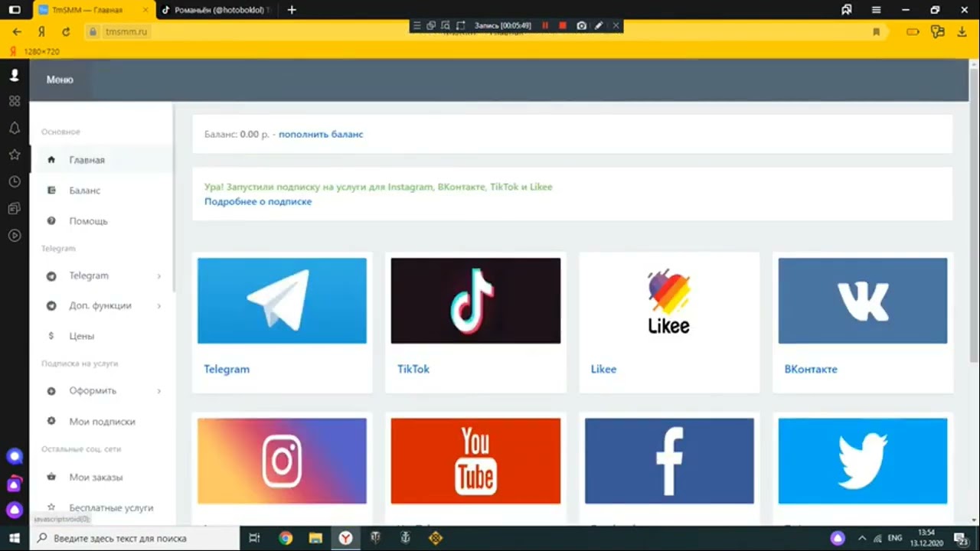Click the ВКонтакте text link under card

pos(811,369)
